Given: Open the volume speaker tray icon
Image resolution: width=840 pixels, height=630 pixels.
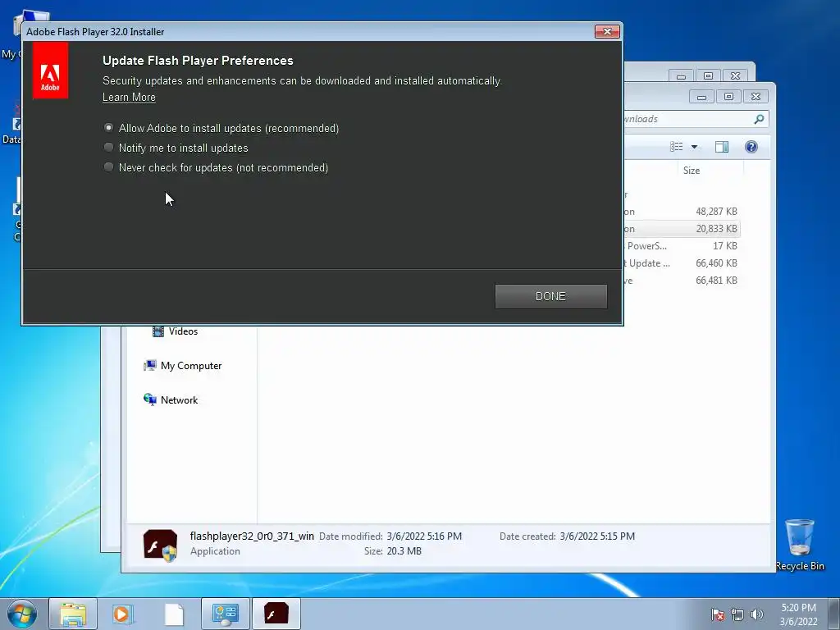Looking at the screenshot, I should 756,614.
